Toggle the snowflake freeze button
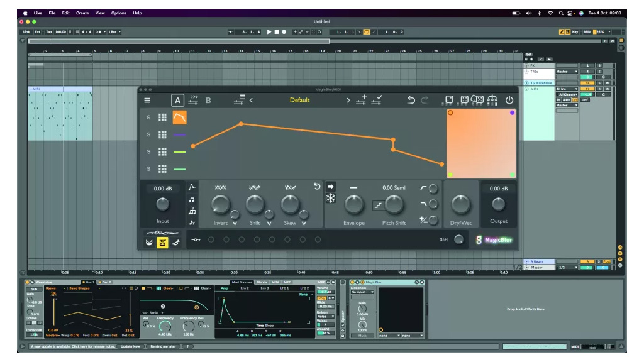The width and height of the screenshot is (644, 362). point(331,198)
